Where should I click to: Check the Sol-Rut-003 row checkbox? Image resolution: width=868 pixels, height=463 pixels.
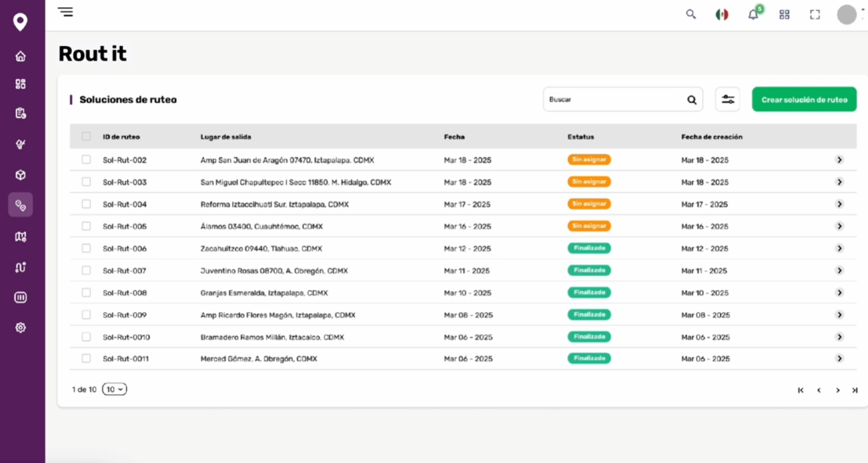(86, 181)
